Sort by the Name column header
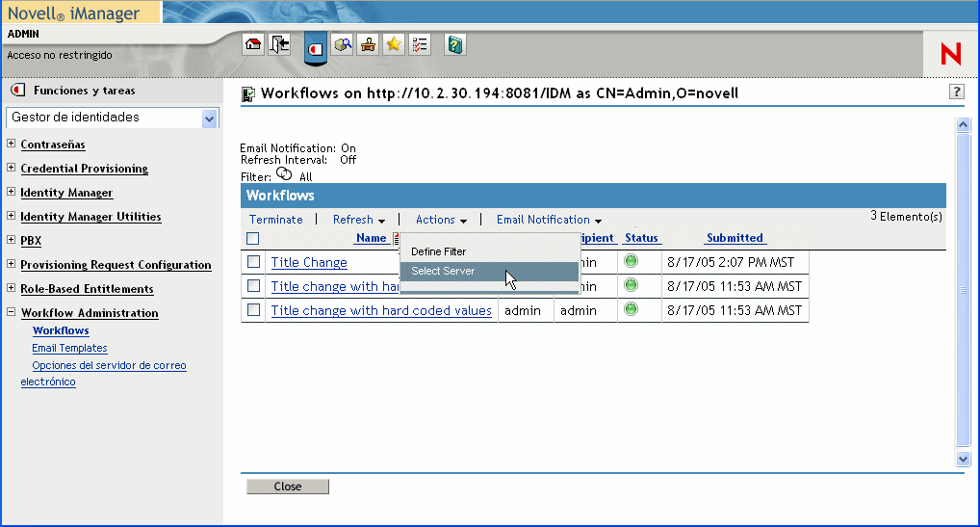The width and height of the screenshot is (980, 527). [372, 238]
